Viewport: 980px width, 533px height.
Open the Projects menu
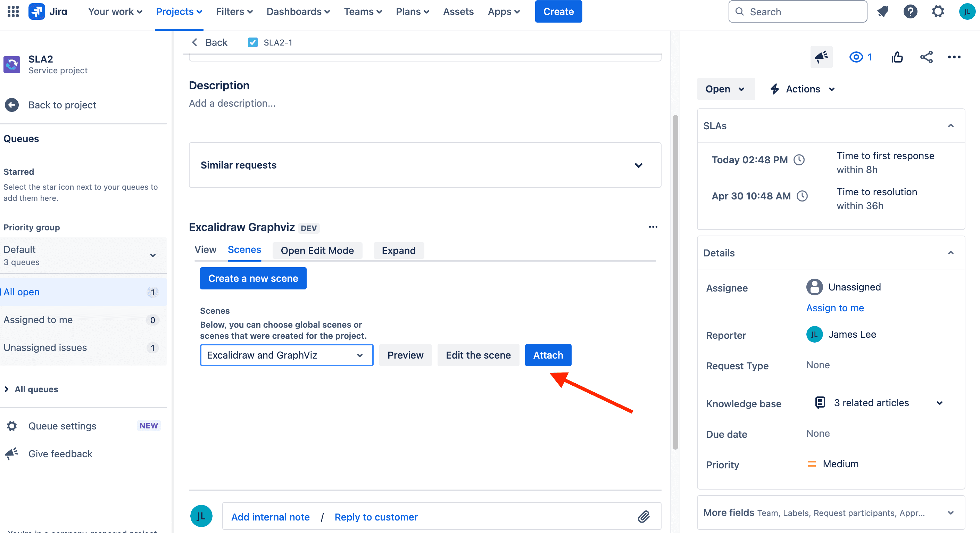tap(179, 11)
